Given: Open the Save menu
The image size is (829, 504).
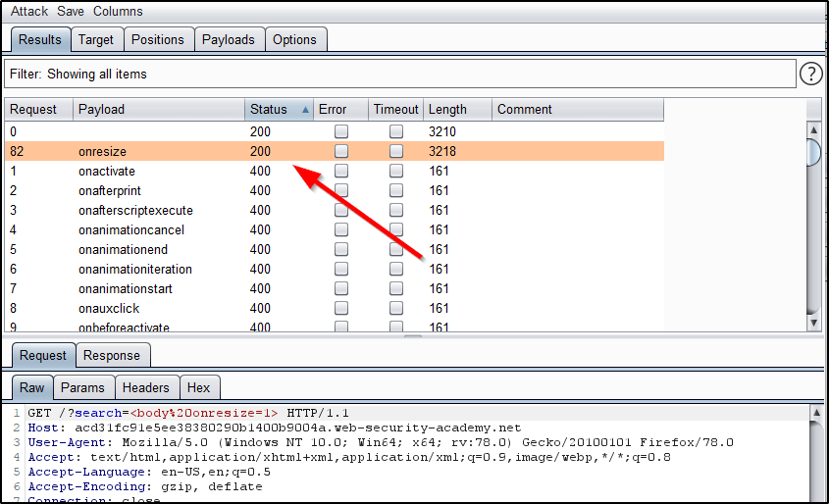Looking at the screenshot, I should coord(71,12).
